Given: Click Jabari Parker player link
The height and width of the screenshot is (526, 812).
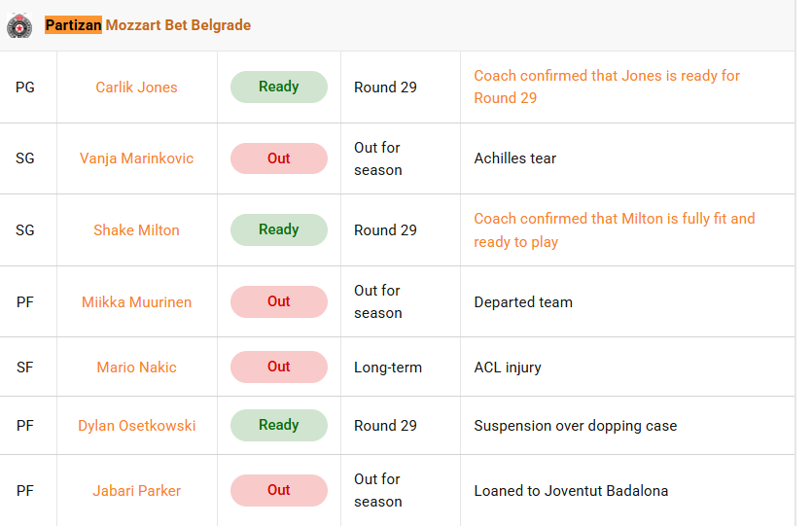Looking at the screenshot, I should (136, 491).
